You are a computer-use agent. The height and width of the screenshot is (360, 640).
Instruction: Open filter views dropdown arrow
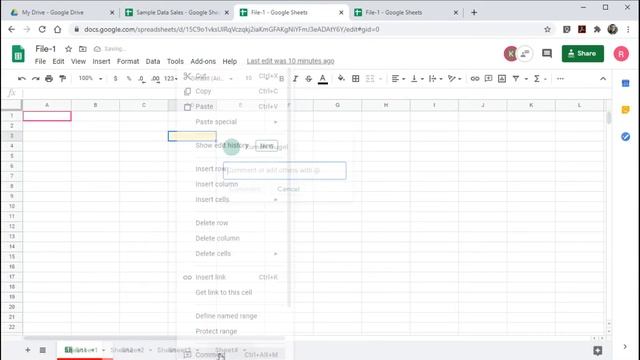coord(526,79)
